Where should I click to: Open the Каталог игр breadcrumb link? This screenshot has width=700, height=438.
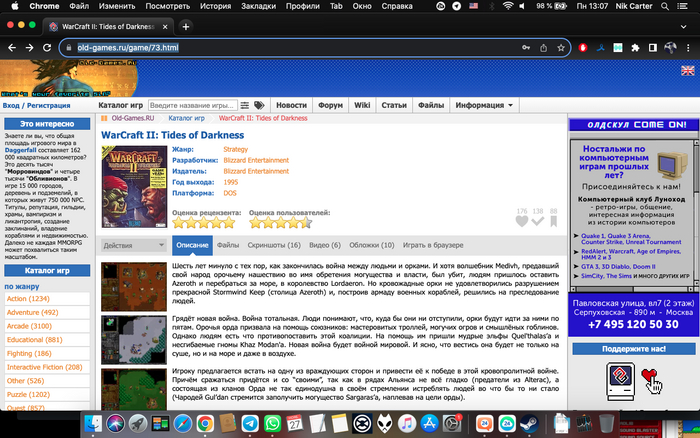(x=186, y=118)
